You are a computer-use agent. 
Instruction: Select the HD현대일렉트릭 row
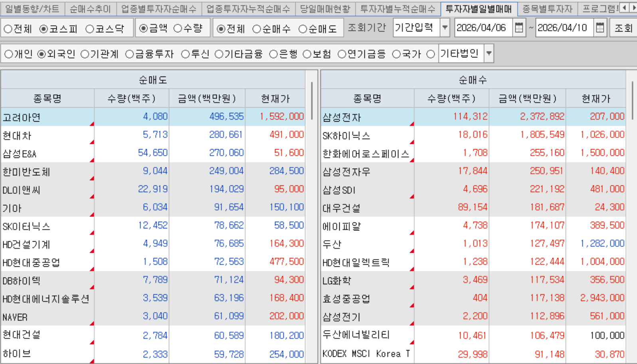473,262
